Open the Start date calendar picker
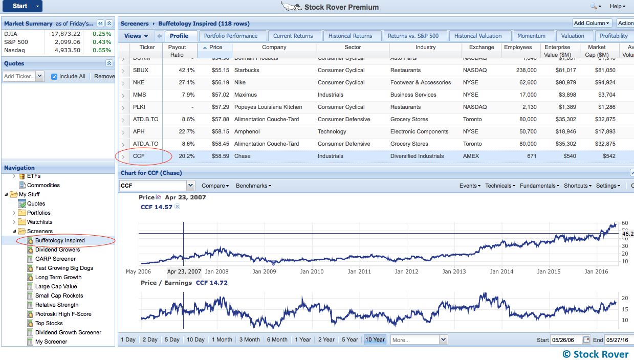 [586, 339]
